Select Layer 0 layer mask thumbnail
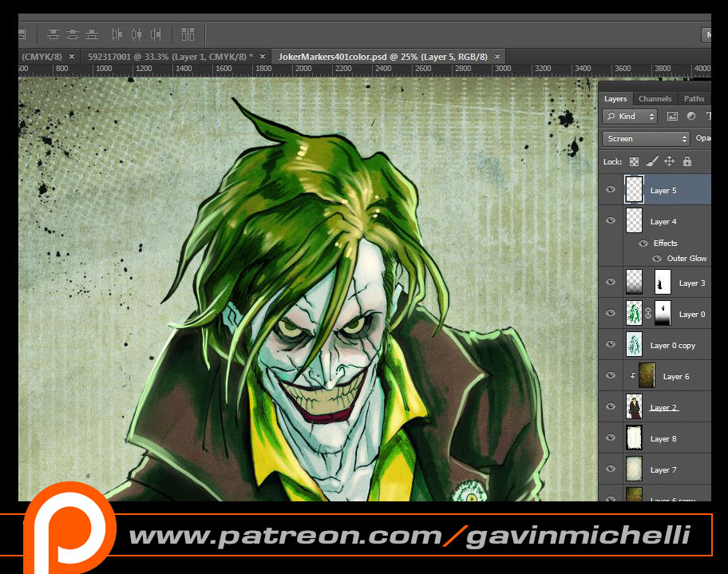 pyautogui.click(x=663, y=313)
